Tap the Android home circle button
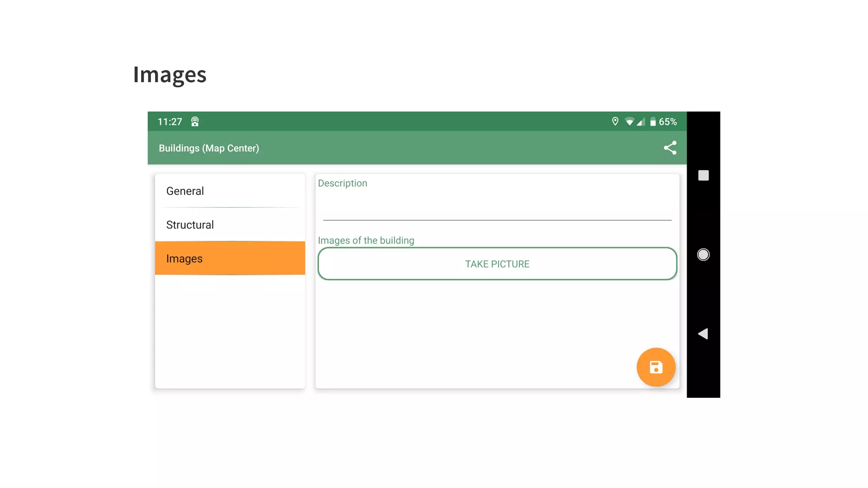Screen dimensions: 868x488 tap(703, 254)
